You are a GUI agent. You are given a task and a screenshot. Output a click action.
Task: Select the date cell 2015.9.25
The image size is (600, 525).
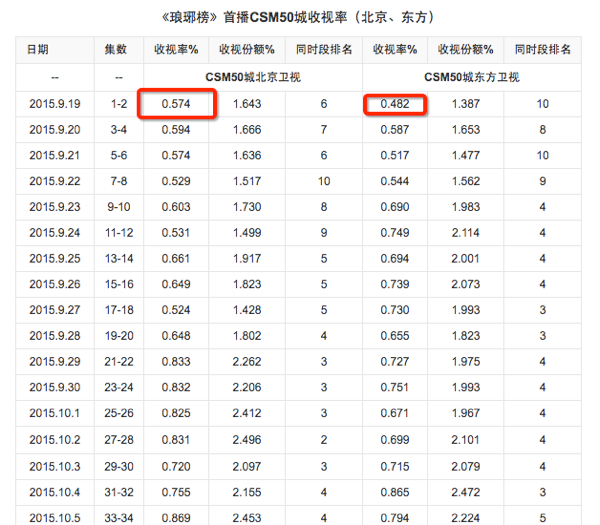(x=53, y=259)
